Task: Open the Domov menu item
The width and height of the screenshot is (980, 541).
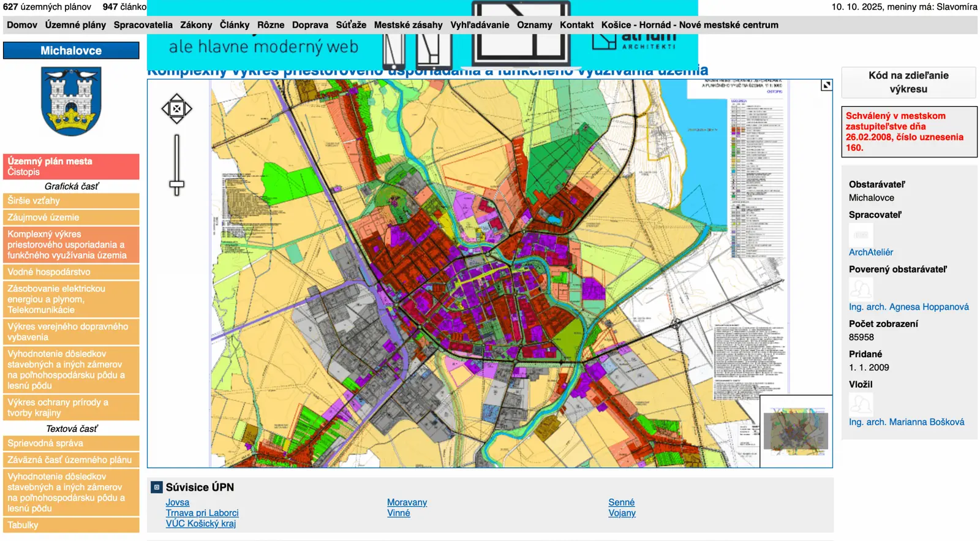Action: [22, 25]
